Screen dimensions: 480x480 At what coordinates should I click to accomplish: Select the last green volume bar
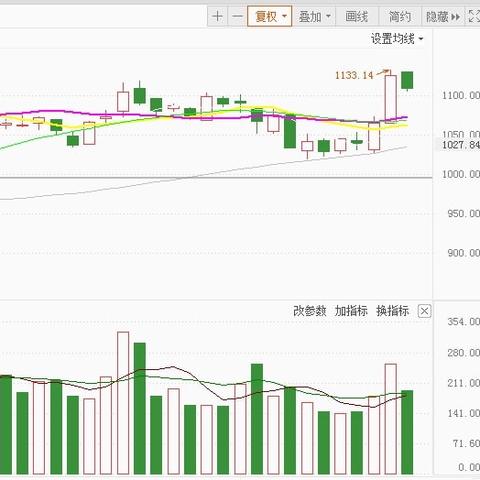[407, 432]
